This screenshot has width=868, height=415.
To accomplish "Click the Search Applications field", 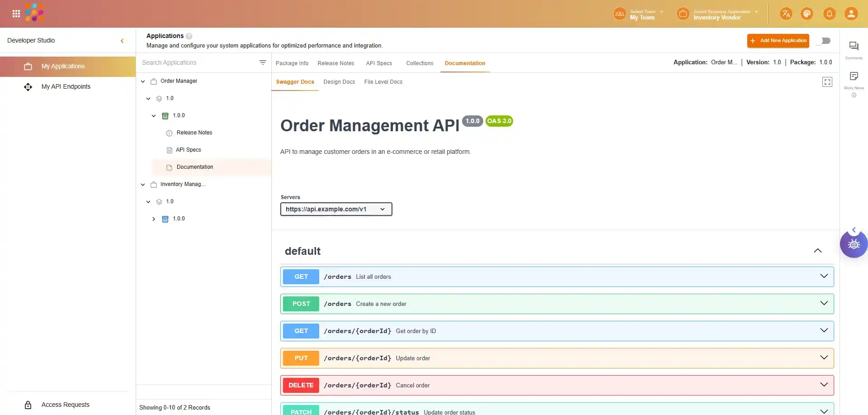I will point(197,62).
